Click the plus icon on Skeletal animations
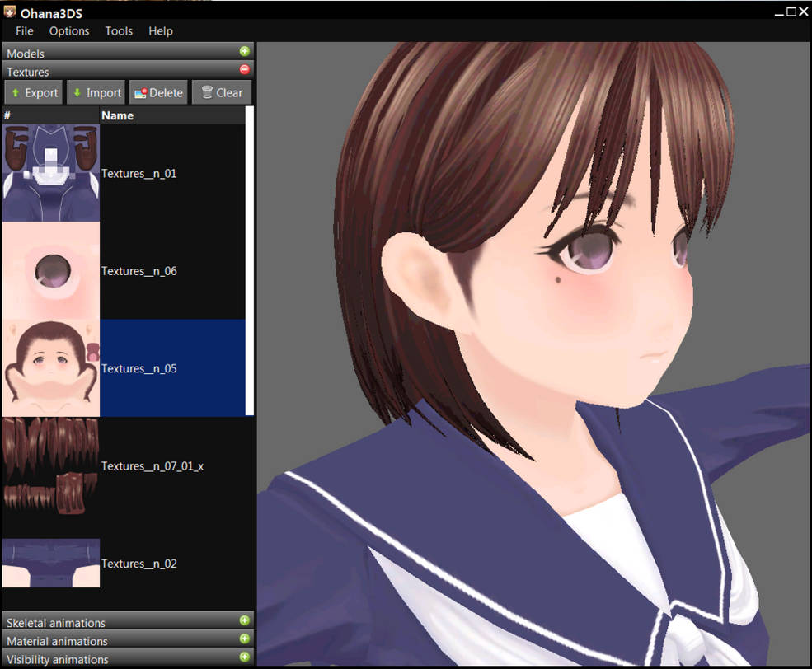This screenshot has width=812, height=669. [244, 623]
